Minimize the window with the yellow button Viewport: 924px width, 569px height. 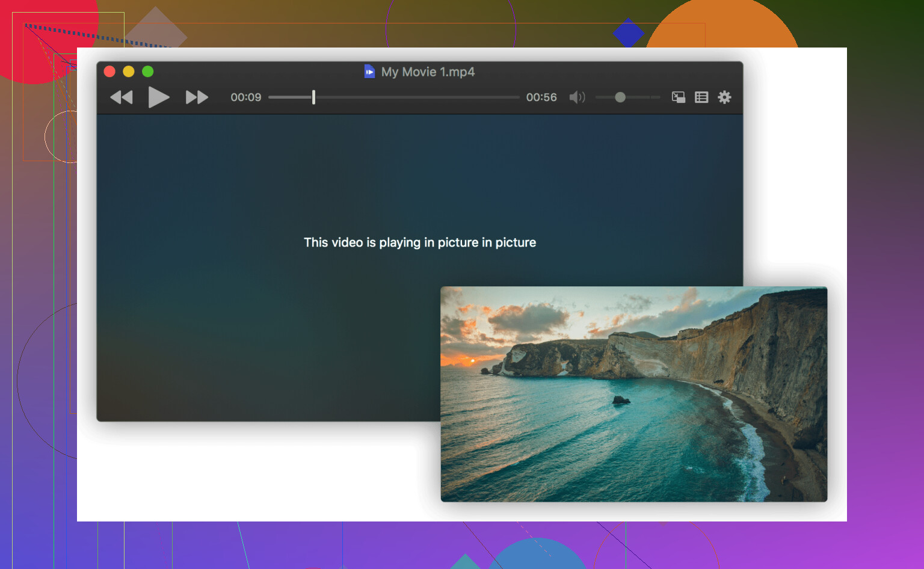[129, 72]
